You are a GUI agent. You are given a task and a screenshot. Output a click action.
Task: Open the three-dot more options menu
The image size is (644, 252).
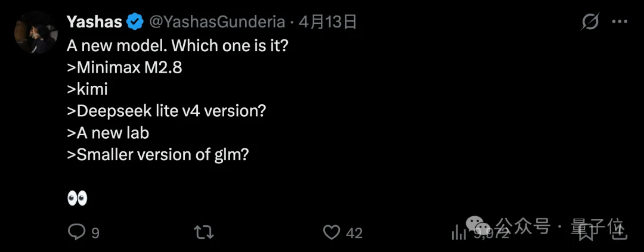point(620,23)
